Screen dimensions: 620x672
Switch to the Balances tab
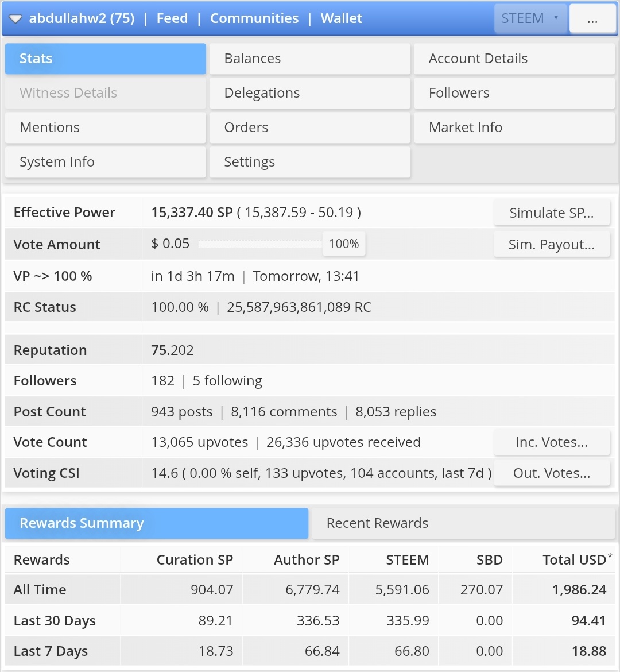[310, 59]
